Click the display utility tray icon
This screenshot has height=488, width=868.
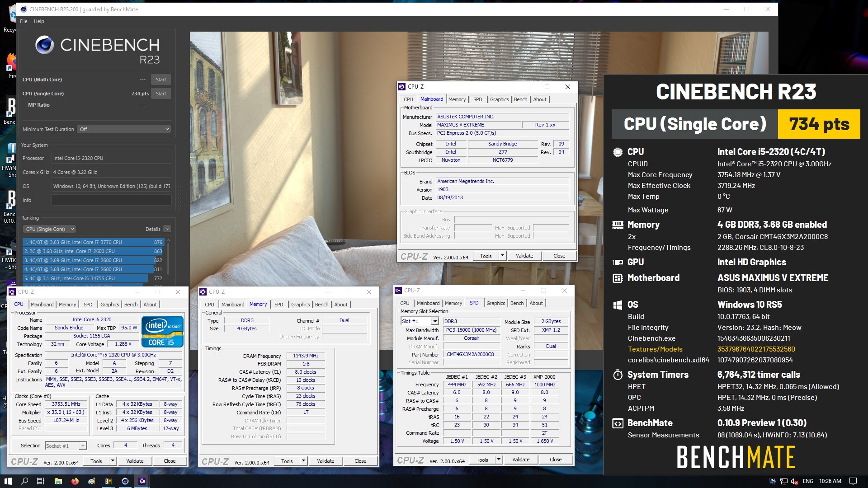coord(773,481)
